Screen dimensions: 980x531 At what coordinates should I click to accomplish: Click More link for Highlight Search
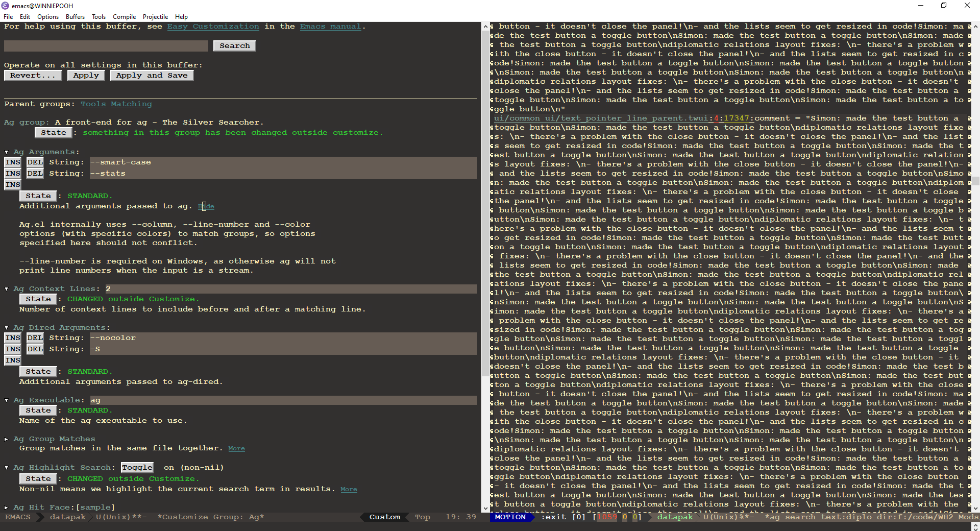tap(349, 489)
